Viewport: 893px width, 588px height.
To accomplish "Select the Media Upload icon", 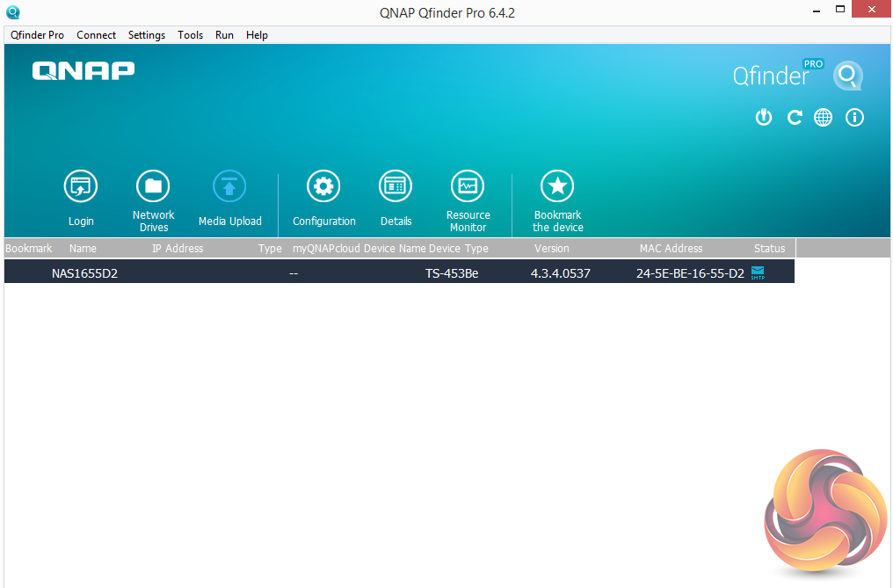I will [229, 186].
